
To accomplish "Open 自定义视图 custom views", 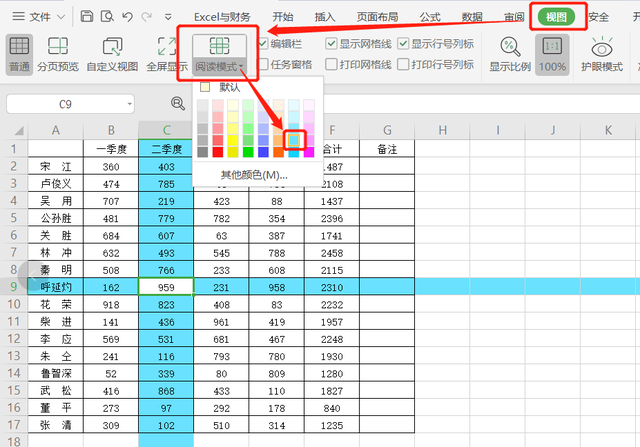I will point(112,54).
